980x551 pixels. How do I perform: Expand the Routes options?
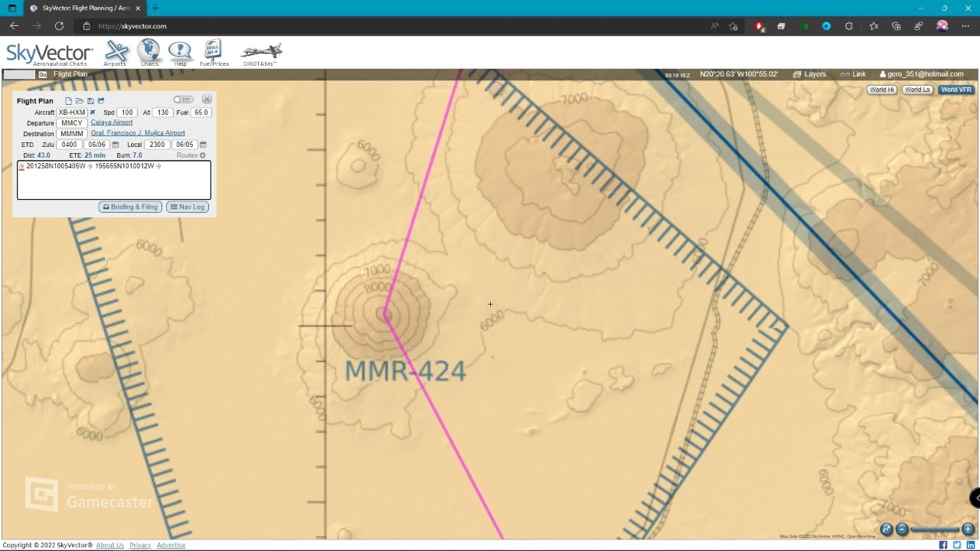click(x=191, y=155)
